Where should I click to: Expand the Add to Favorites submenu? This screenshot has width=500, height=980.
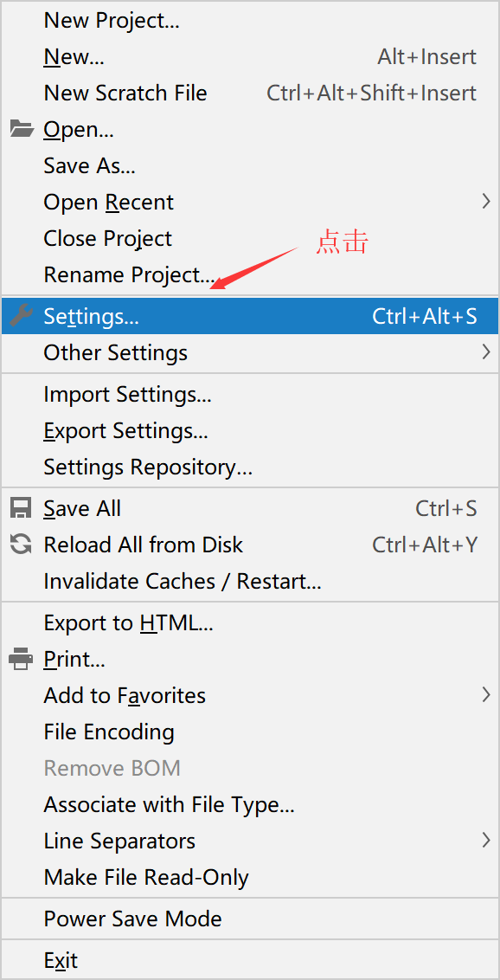pyautogui.click(x=124, y=694)
